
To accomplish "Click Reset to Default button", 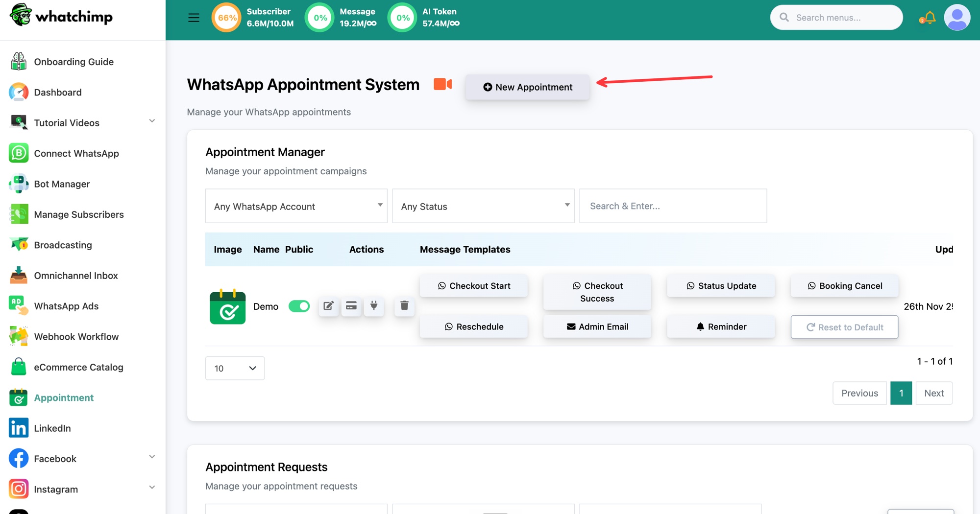I will [x=844, y=327].
